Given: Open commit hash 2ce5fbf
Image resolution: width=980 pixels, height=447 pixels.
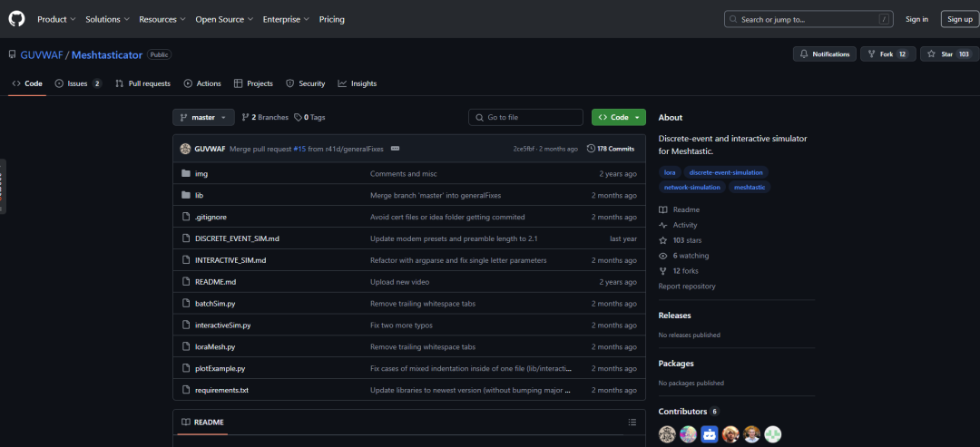Looking at the screenshot, I should [524, 150].
